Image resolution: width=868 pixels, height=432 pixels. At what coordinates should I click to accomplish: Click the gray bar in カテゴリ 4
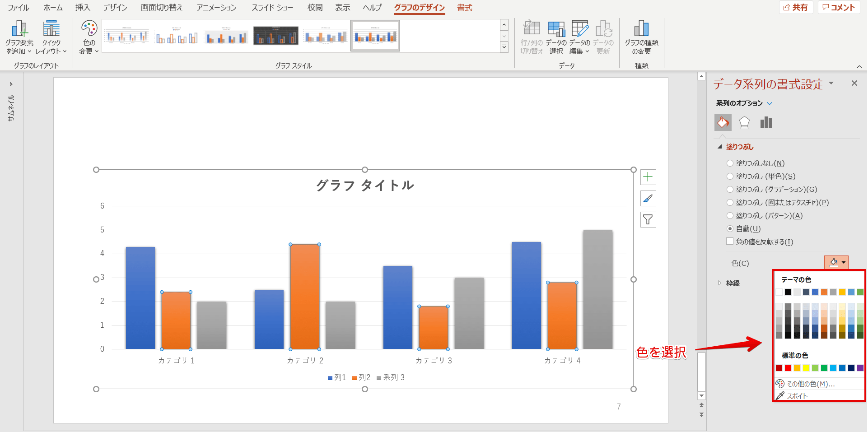pos(598,289)
